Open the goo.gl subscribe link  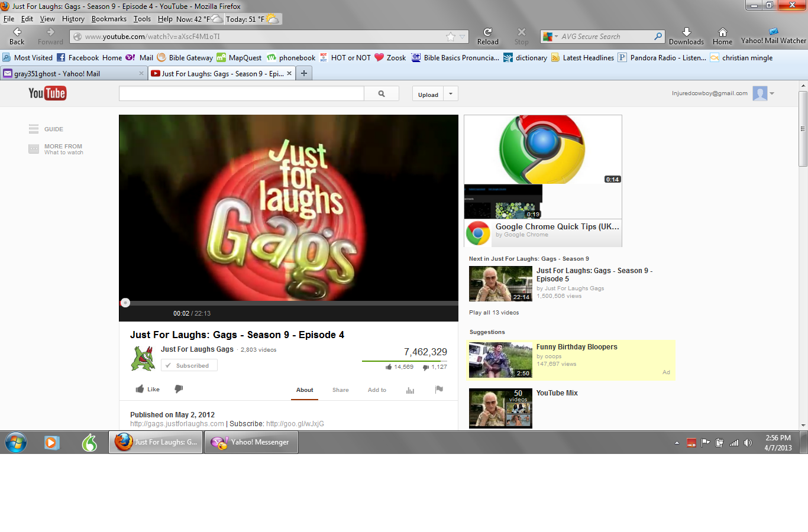tap(295, 424)
